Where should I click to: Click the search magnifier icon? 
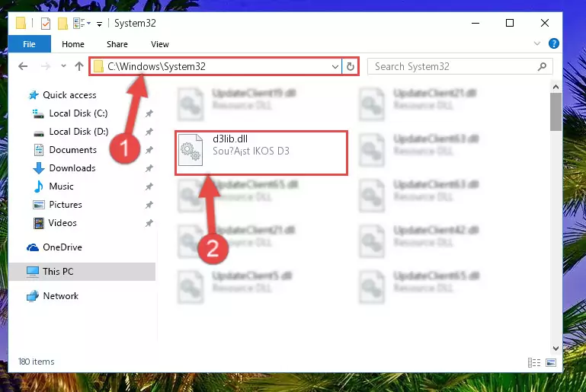tap(542, 66)
